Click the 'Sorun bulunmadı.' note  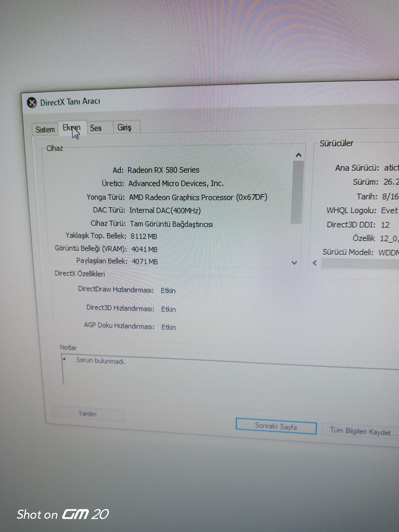(x=101, y=361)
